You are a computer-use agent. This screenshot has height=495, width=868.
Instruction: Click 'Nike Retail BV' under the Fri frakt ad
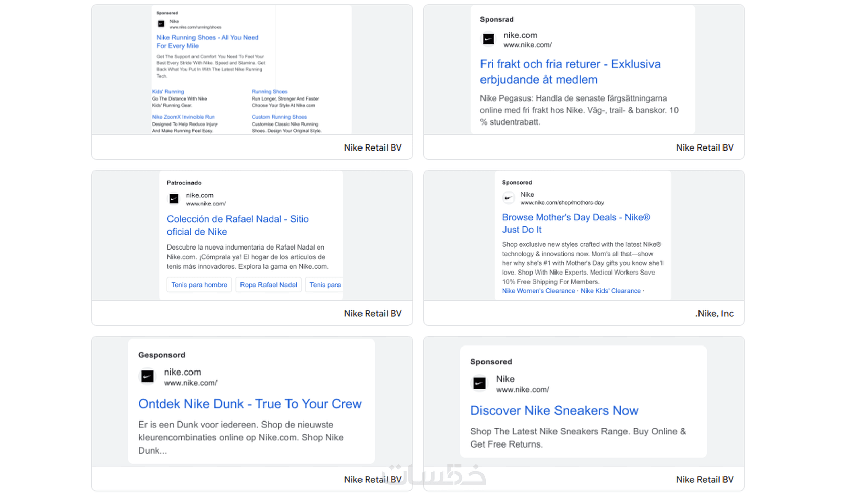click(x=705, y=147)
